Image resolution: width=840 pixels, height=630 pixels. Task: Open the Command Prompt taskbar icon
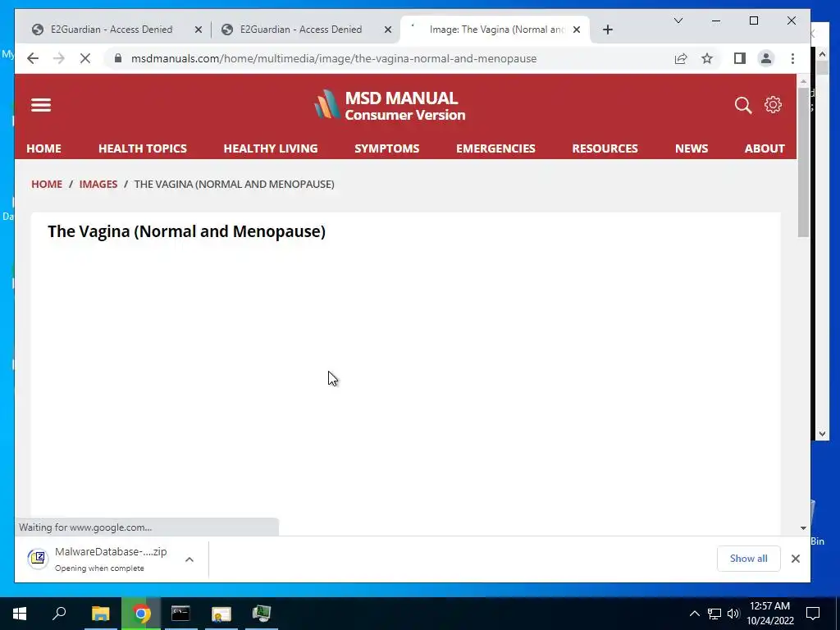coord(180,614)
